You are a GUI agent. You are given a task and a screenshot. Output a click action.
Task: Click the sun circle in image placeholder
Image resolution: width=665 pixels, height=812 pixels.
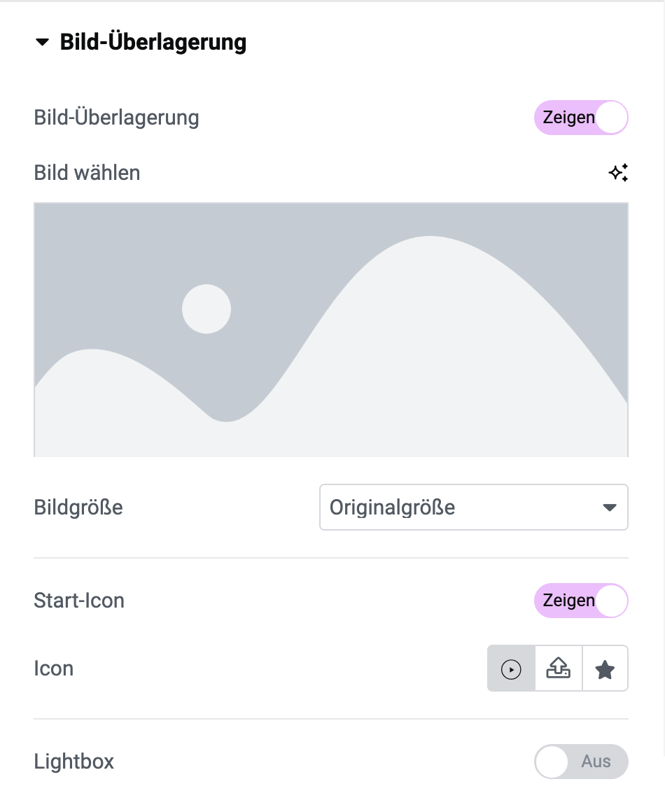206,309
